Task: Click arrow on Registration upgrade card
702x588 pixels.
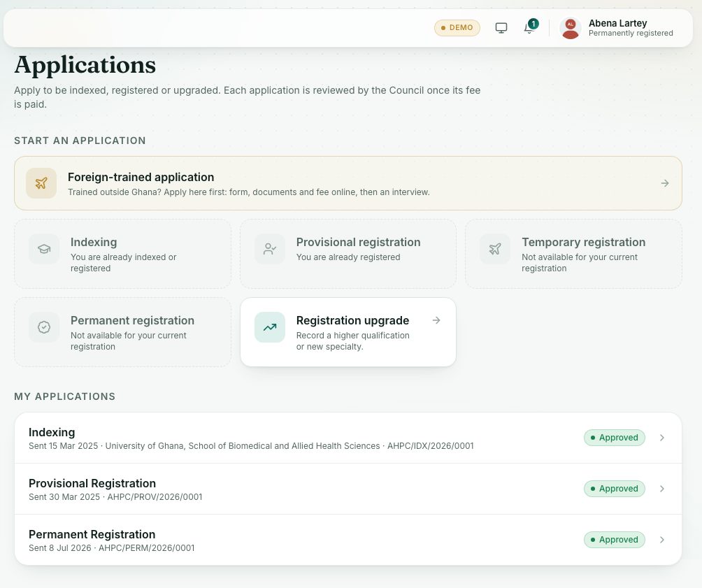Action: [436, 320]
